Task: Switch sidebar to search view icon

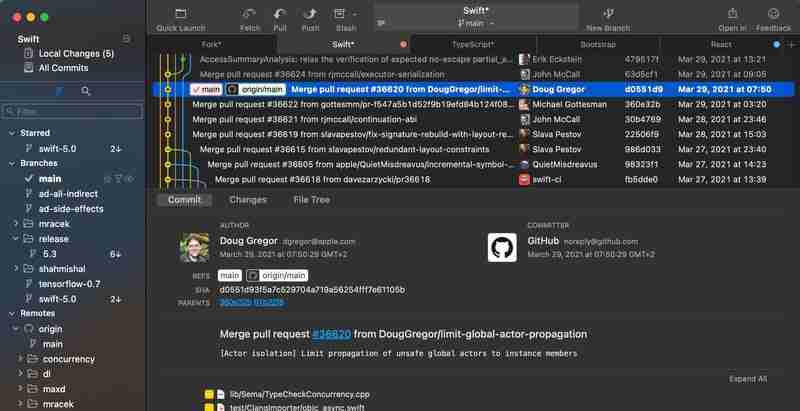Action: coord(86,91)
